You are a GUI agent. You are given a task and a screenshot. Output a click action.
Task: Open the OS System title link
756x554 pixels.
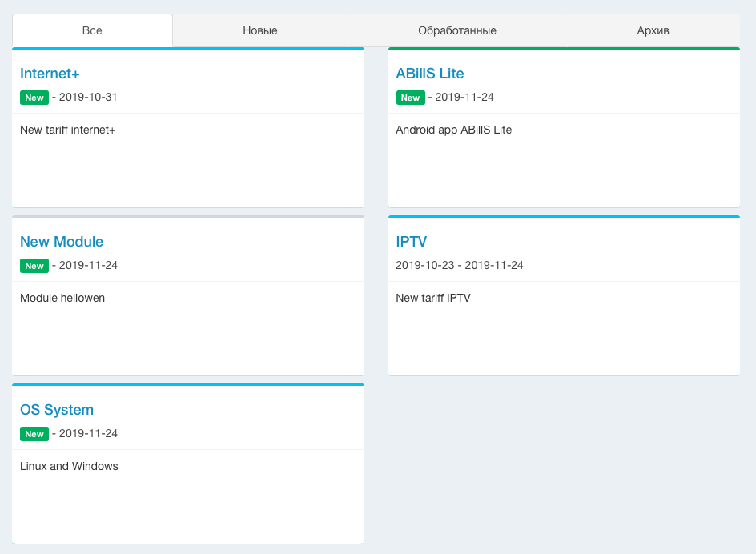(x=57, y=410)
